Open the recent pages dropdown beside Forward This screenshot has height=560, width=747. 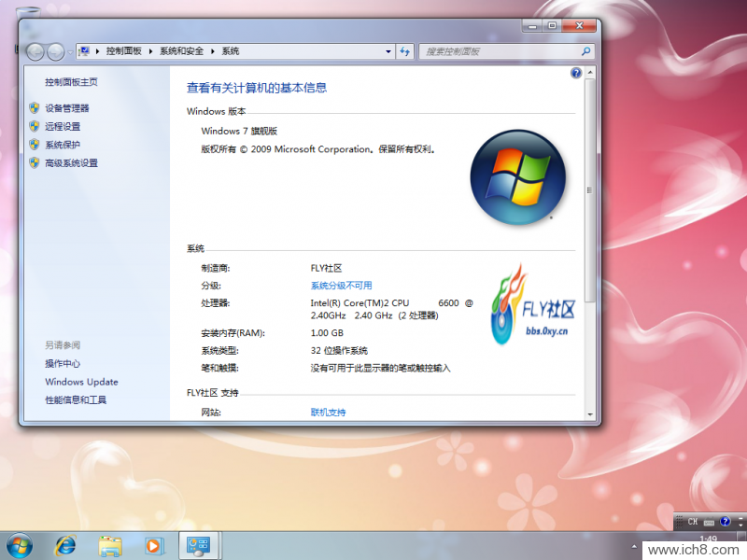point(70,52)
